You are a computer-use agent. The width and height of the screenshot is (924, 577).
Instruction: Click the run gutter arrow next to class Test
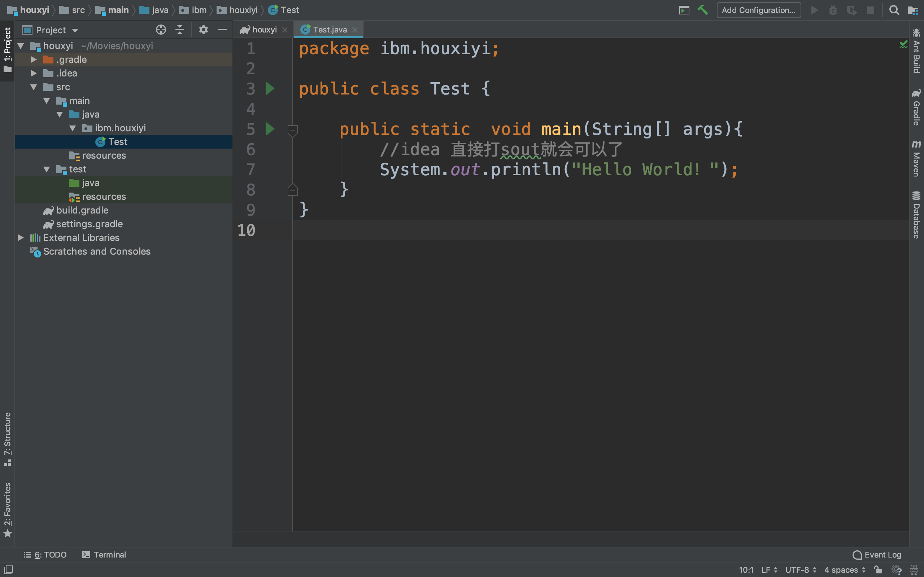click(270, 89)
